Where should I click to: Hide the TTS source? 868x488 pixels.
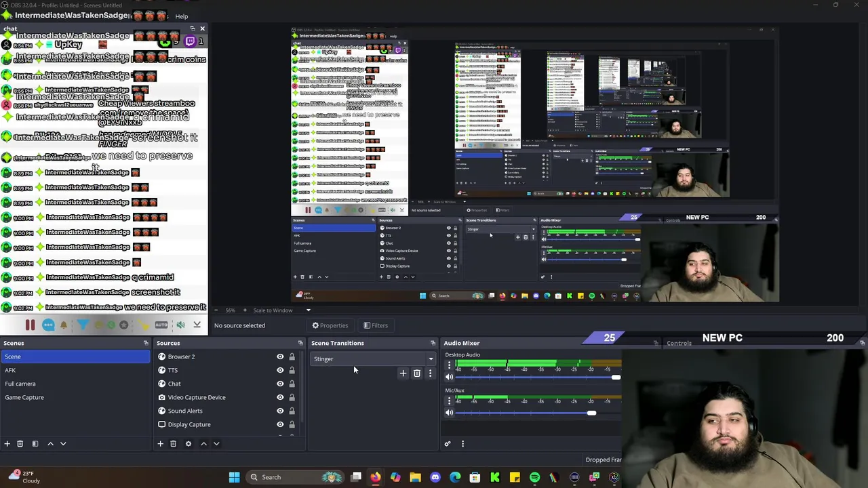tap(280, 370)
